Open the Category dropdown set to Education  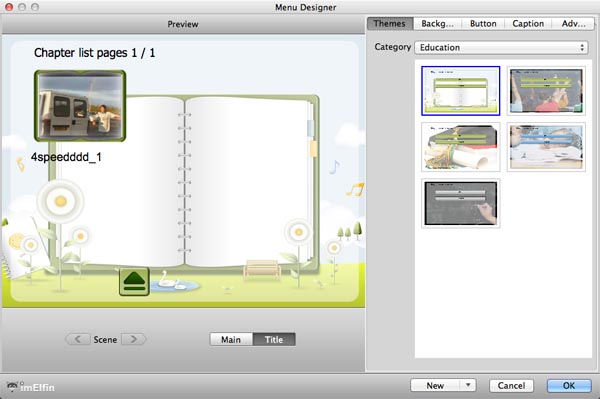pyautogui.click(x=501, y=47)
